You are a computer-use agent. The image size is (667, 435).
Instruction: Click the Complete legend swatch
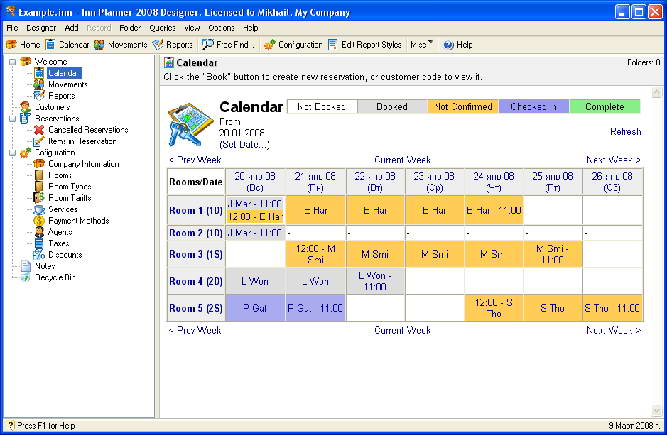604,107
